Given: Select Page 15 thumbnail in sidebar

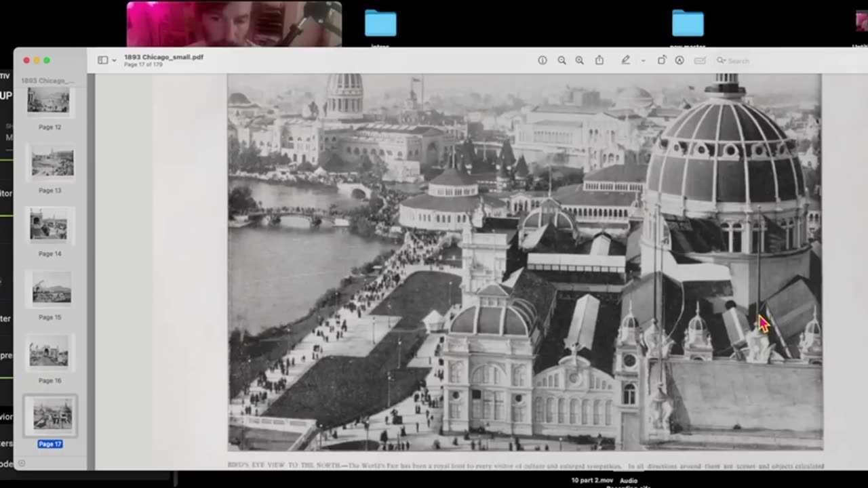Looking at the screenshot, I should point(52,289).
